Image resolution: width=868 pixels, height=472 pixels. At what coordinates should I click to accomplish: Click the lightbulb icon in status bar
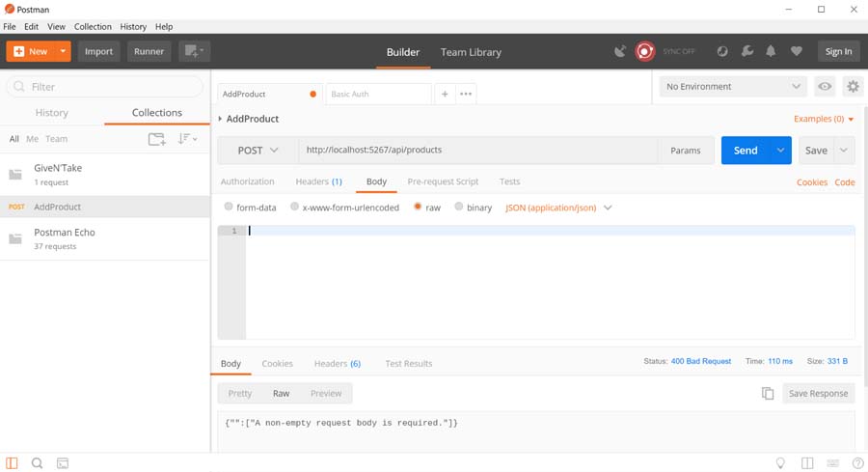[x=780, y=463]
